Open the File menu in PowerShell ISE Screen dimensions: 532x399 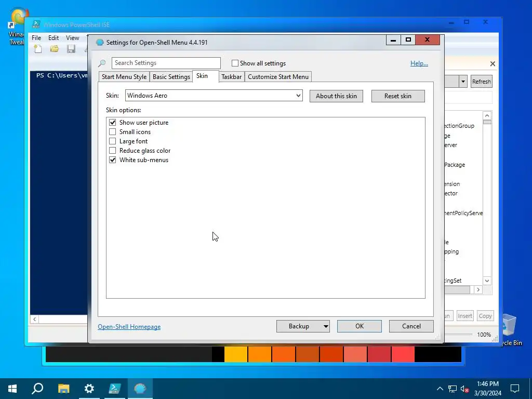pos(36,37)
